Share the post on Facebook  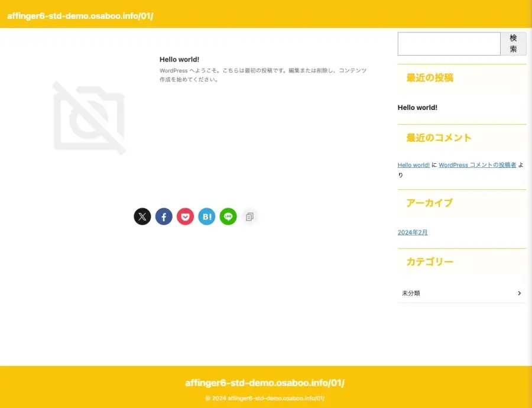point(164,216)
